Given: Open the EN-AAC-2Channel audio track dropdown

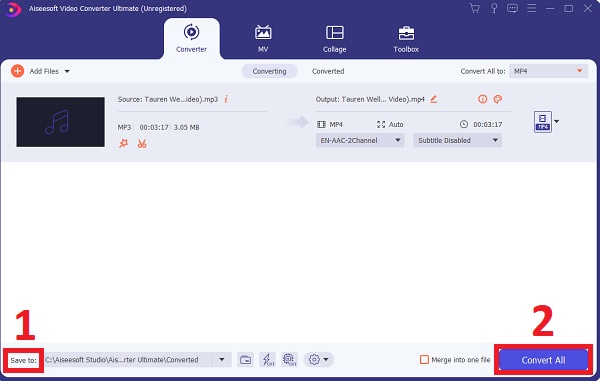Looking at the screenshot, I should (x=360, y=140).
